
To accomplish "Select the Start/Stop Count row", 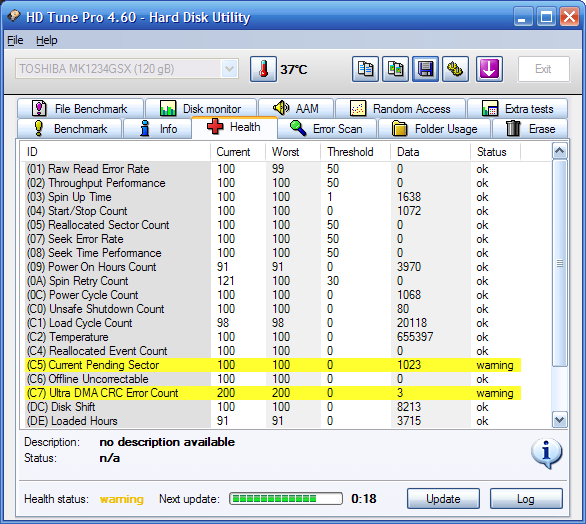I will click(x=273, y=211).
